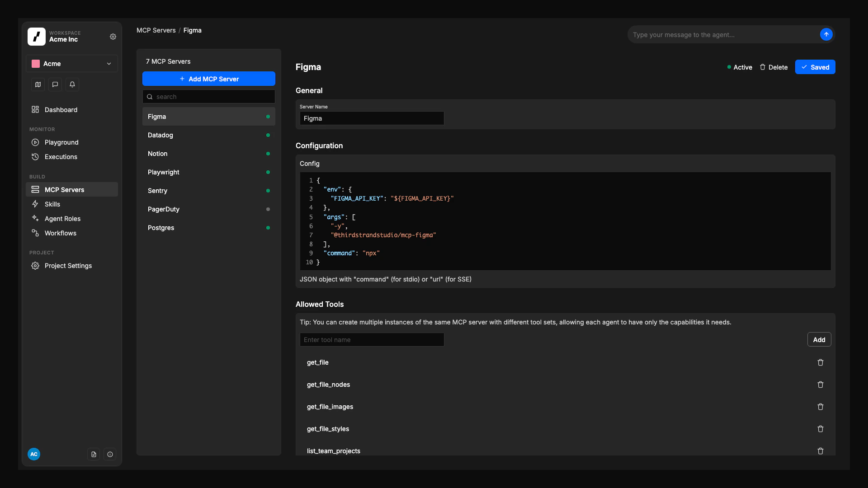Click the Project Settings gear icon
This screenshot has width=868, height=488.
tap(35, 266)
